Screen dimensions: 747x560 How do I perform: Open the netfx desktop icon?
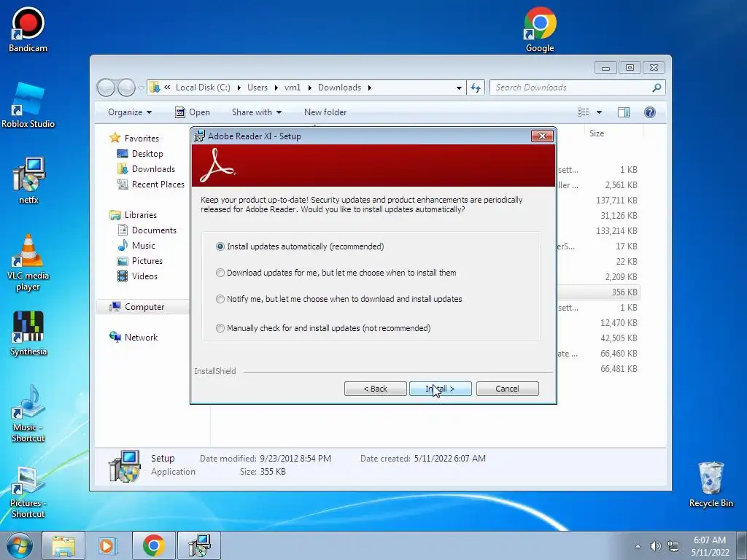point(28,181)
